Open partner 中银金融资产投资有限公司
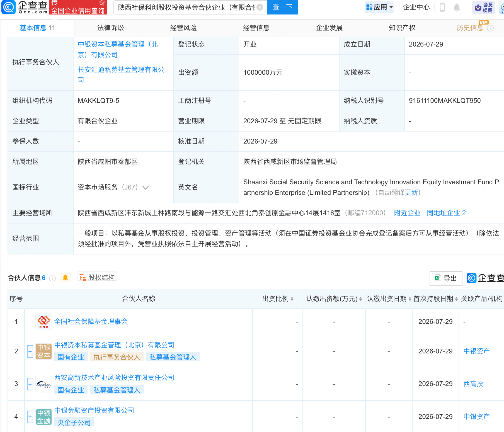The width and height of the screenshot is (504, 432). click(94, 411)
